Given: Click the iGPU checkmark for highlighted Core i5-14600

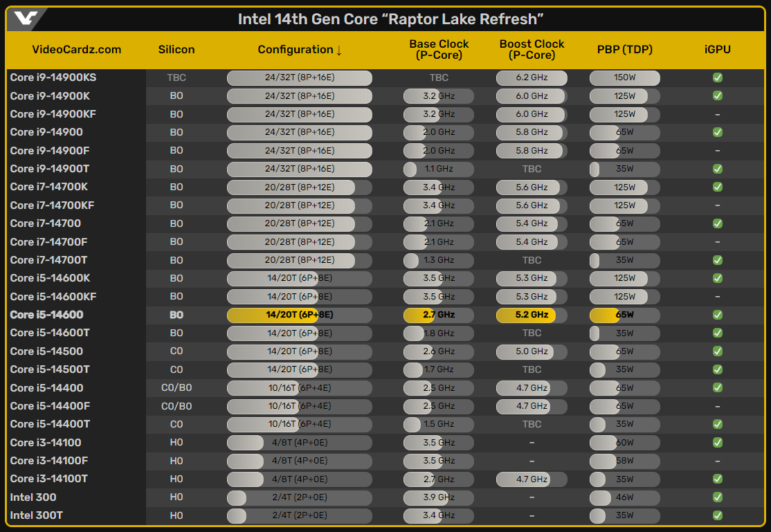Looking at the screenshot, I should 718,315.
